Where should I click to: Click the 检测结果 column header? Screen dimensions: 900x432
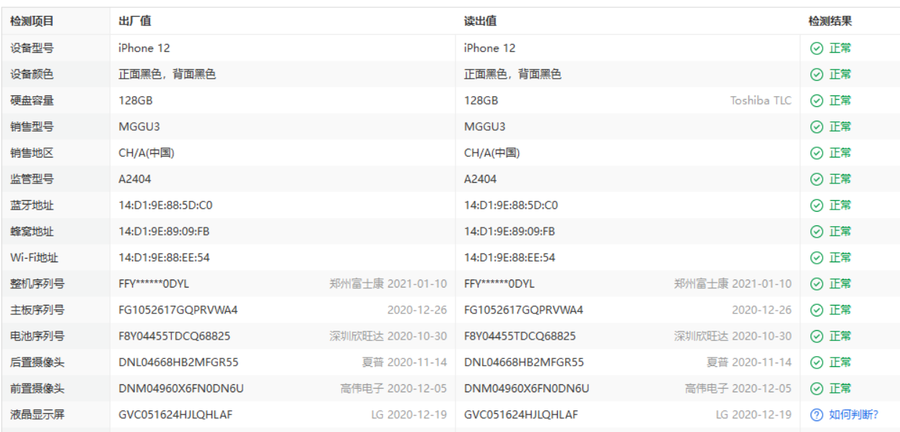click(x=830, y=22)
